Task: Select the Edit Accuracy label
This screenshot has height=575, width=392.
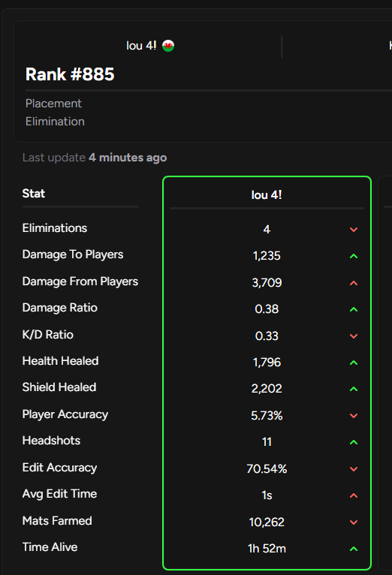Action: (x=60, y=467)
